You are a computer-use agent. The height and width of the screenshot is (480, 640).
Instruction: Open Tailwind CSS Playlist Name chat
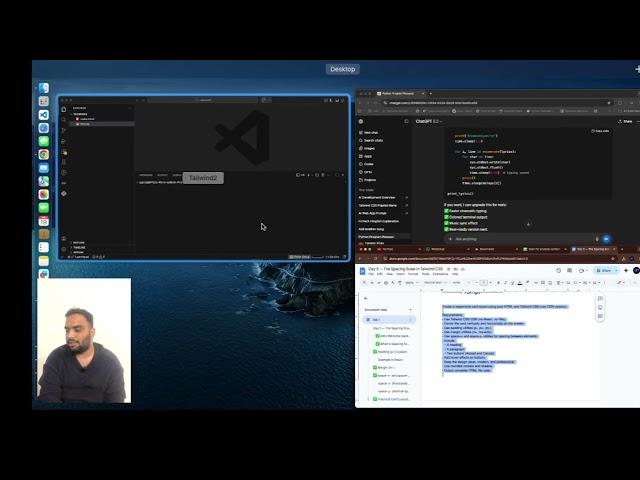384,205
